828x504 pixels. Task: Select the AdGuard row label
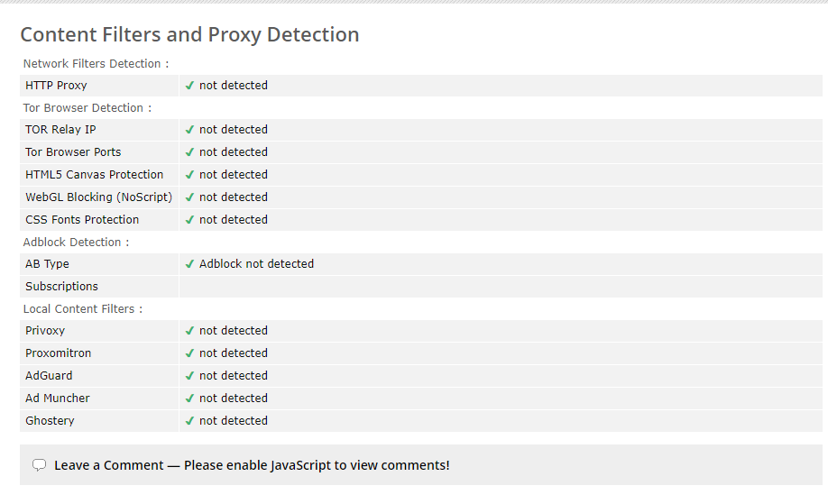49,376
